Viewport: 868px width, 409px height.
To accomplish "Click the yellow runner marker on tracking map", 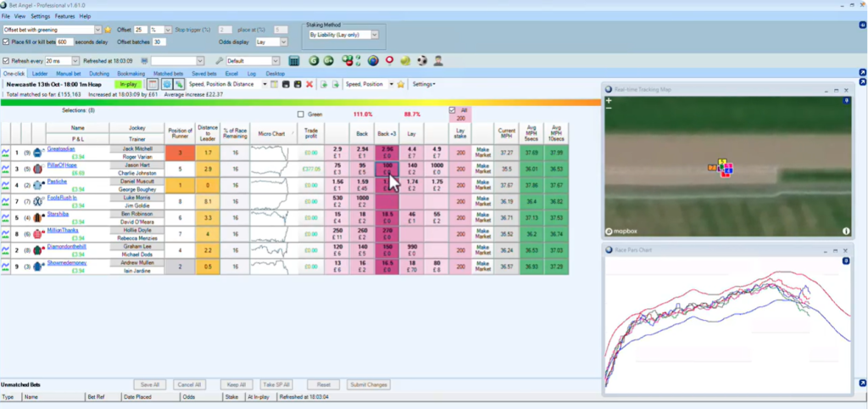I will point(722,161).
